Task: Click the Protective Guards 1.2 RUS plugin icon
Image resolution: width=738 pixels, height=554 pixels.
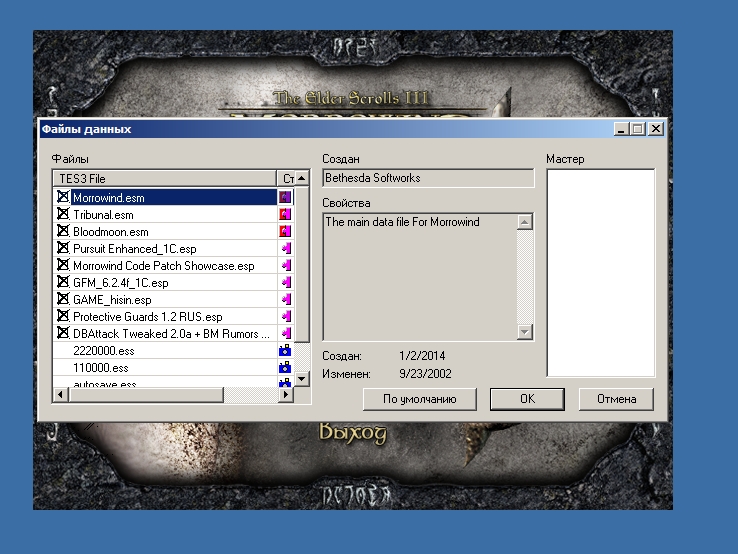Action: 286,316
